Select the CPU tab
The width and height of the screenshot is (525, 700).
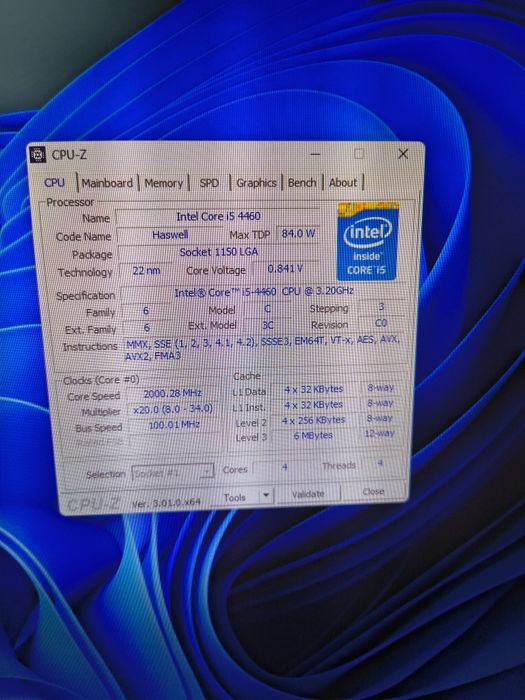point(54,183)
